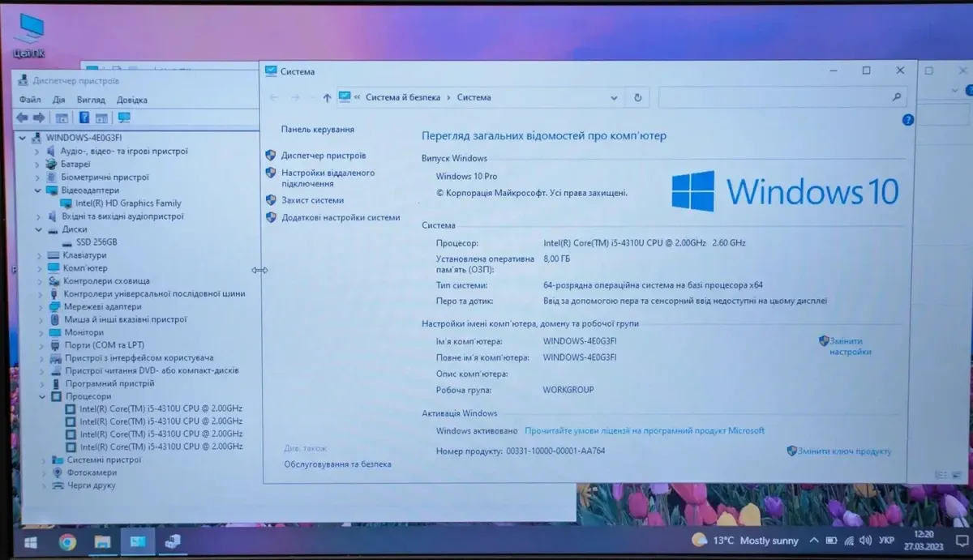
Task: Select Intel(R) HD Graphics Family device
Action: (x=128, y=203)
